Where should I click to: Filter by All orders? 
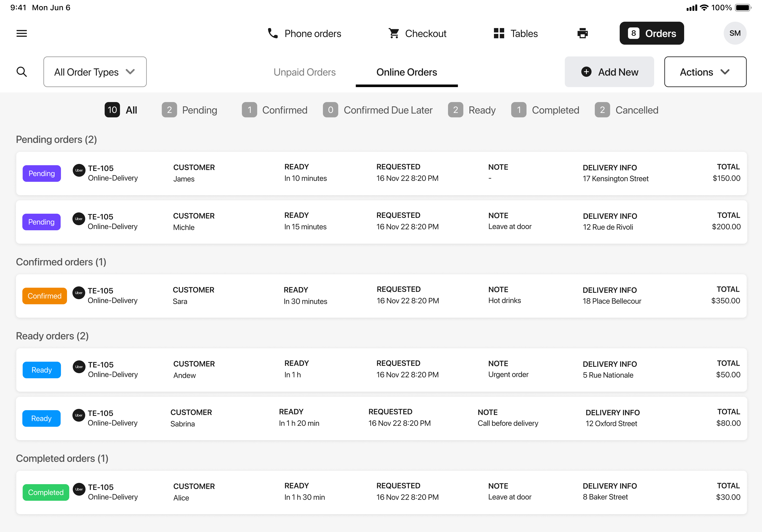coord(121,110)
